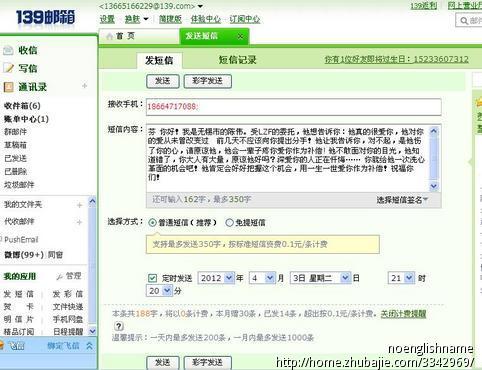Switch to the 发短信 sub-tab
This screenshot has width=482, height=370.
point(159,60)
